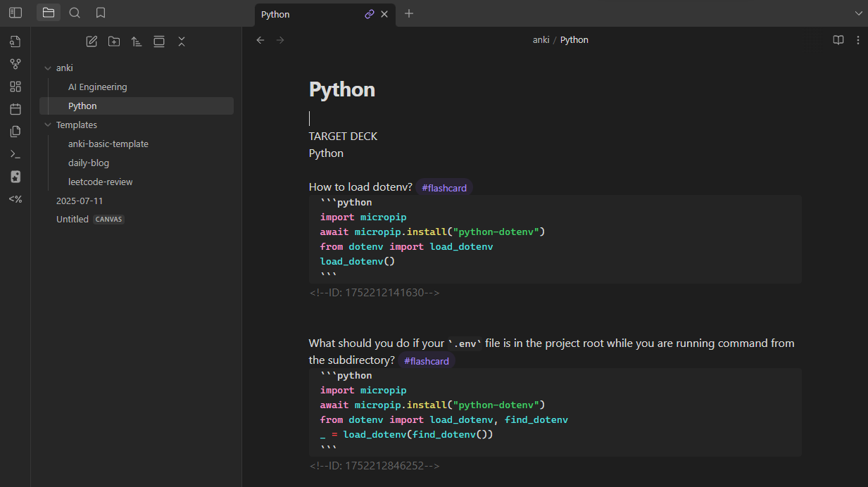Click the Python breadcrumb title

[574, 40]
